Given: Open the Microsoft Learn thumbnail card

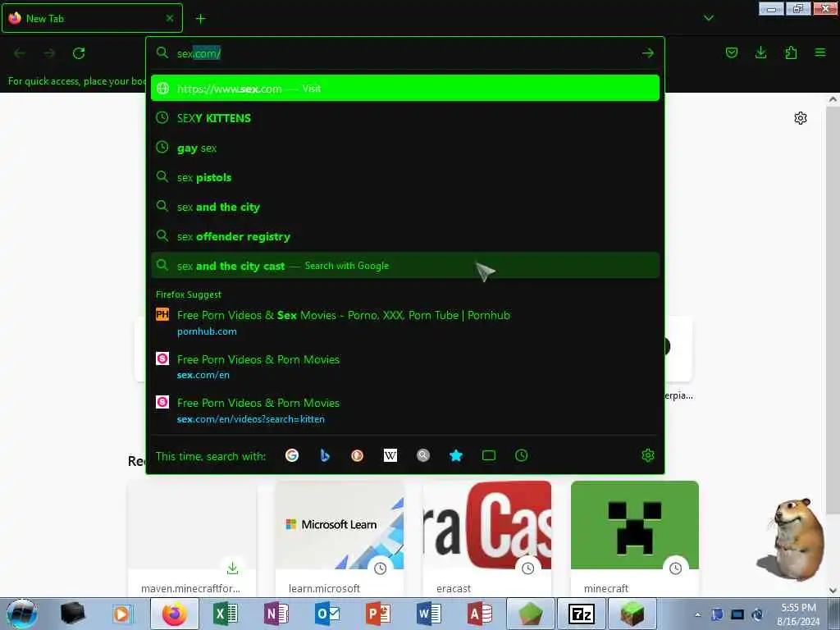Looking at the screenshot, I should click(x=340, y=538).
